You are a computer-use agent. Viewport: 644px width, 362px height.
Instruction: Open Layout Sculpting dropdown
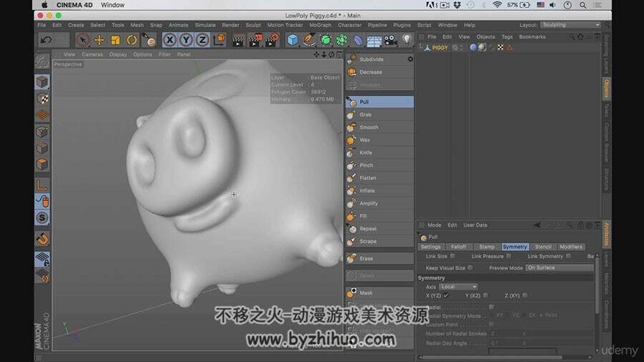coord(570,25)
